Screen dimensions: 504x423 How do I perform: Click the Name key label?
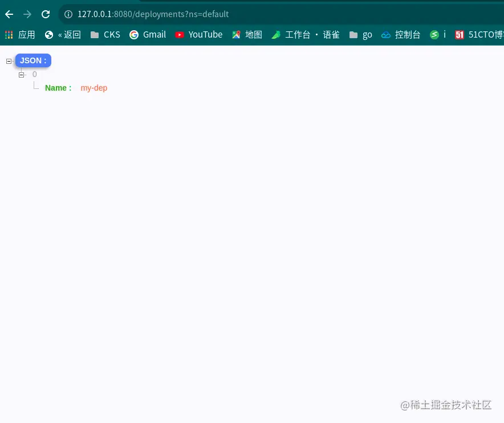click(x=58, y=88)
